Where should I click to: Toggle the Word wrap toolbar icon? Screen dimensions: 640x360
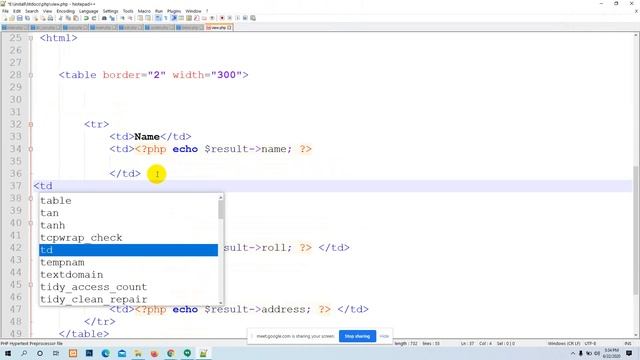click(x=158, y=18)
